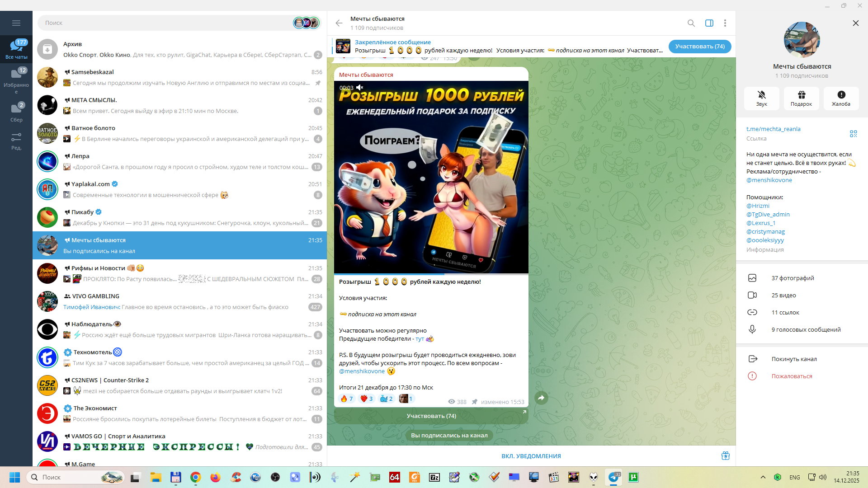Open the hamburger main menu
The height and width of the screenshot is (488, 868).
16,23
